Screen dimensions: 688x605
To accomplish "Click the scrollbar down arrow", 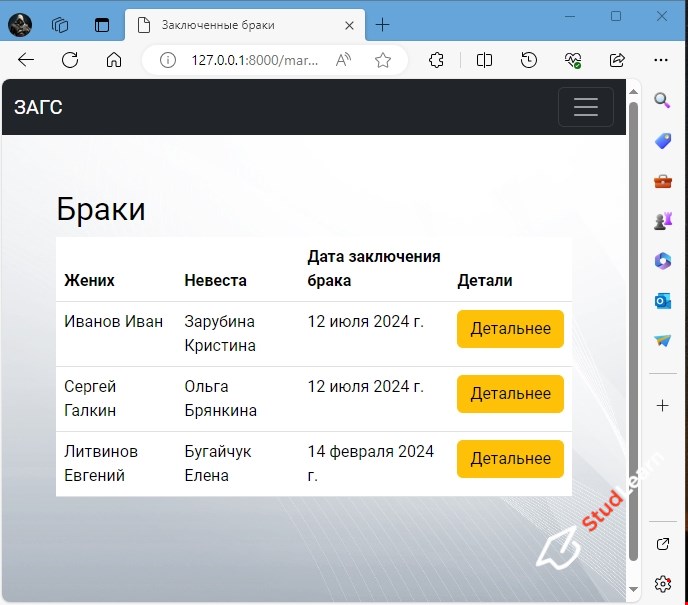I will 633,589.
